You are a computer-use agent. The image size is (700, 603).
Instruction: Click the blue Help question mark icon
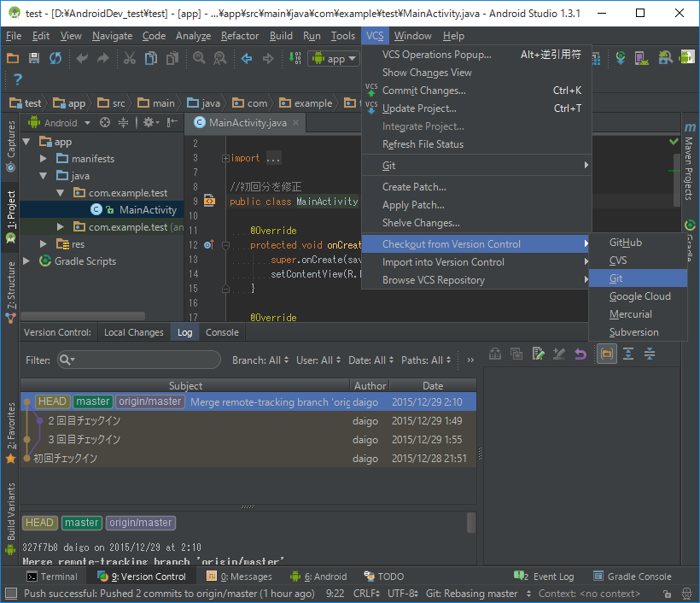pyautogui.click(x=17, y=79)
